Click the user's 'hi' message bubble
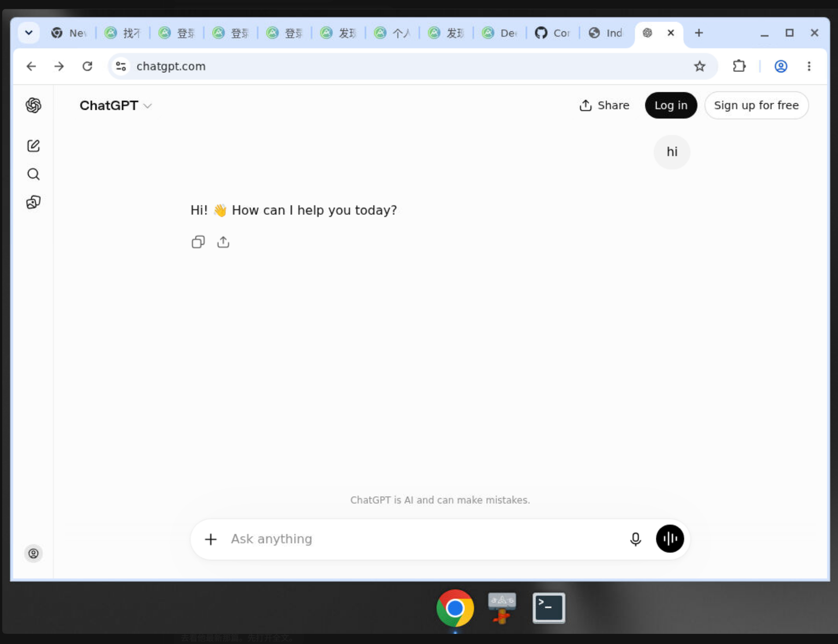838x644 pixels. (672, 152)
